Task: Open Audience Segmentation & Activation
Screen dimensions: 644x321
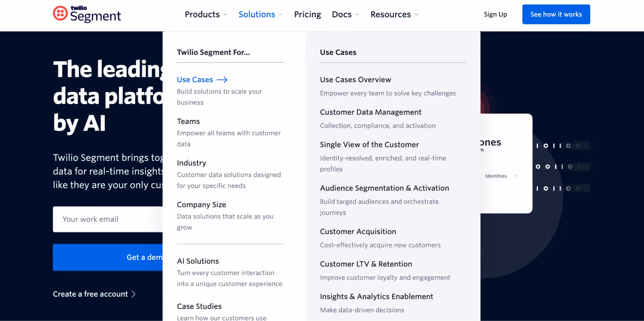Action: (x=384, y=188)
